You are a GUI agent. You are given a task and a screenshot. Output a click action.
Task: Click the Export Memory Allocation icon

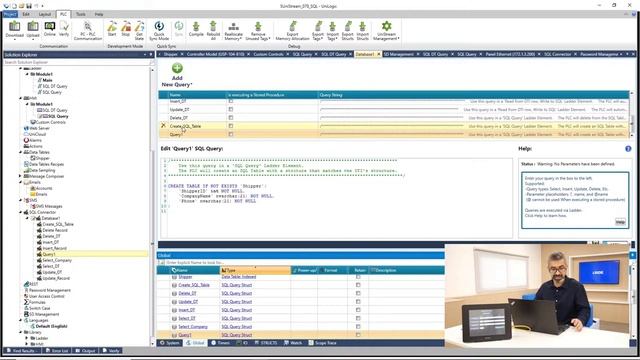pos(292,31)
